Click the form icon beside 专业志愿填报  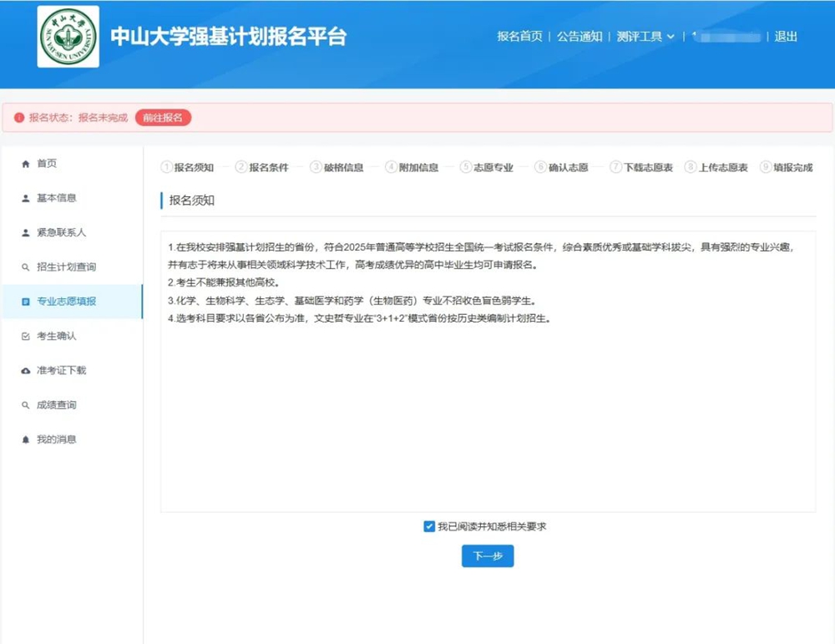(x=25, y=302)
